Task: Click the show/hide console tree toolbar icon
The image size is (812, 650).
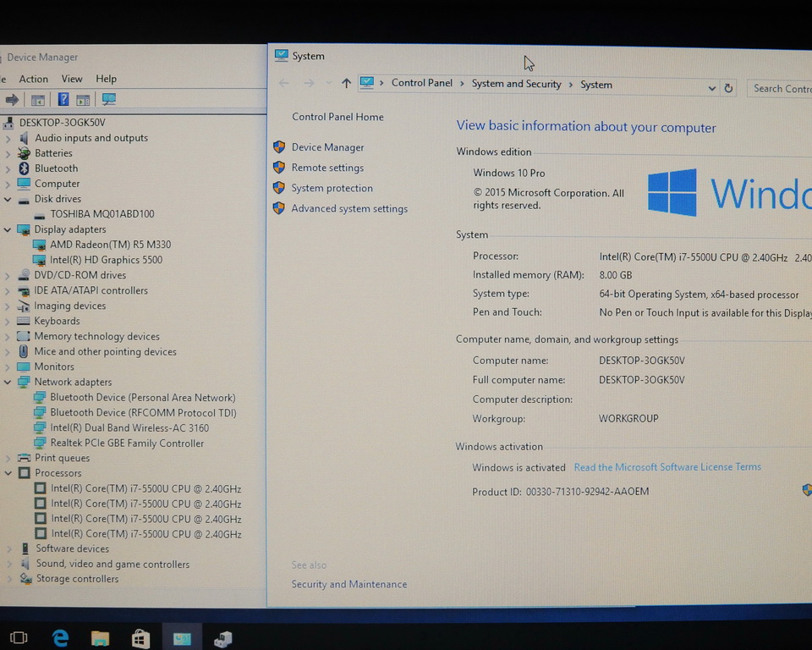Action: (38, 100)
